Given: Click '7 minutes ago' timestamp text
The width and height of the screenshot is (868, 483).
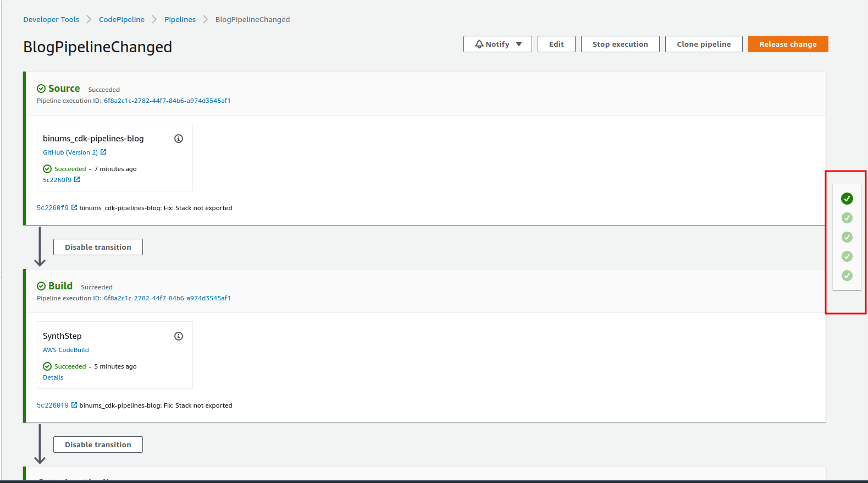Looking at the screenshot, I should pyautogui.click(x=115, y=169).
